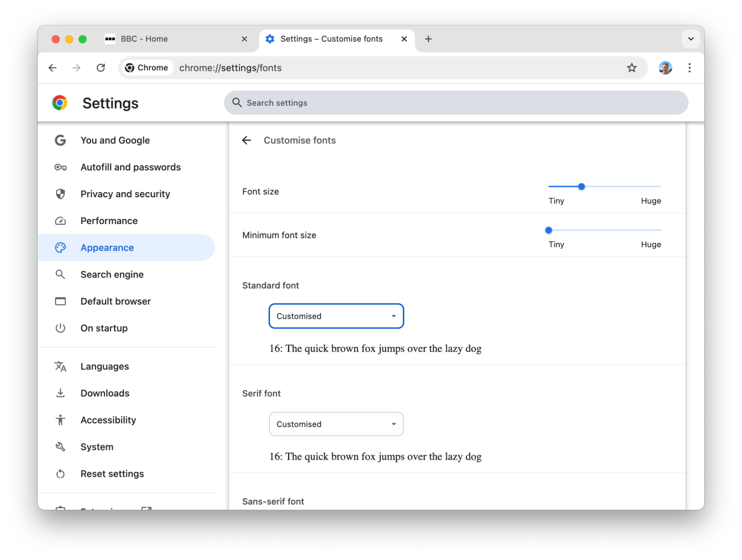The height and width of the screenshot is (560, 742).
Task: Click the magnifier icon in Search settings
Action: point(237,103)
